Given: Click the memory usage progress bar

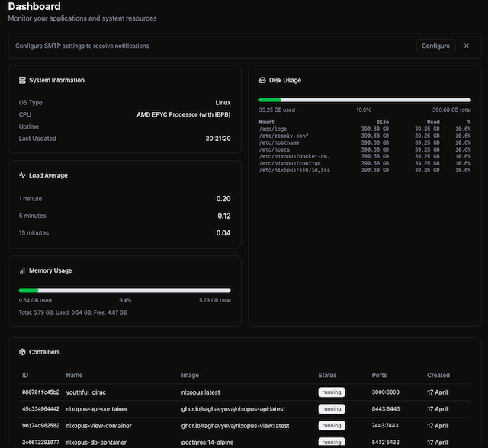Looking at the screenshot, I should click(x=125, y=290).
